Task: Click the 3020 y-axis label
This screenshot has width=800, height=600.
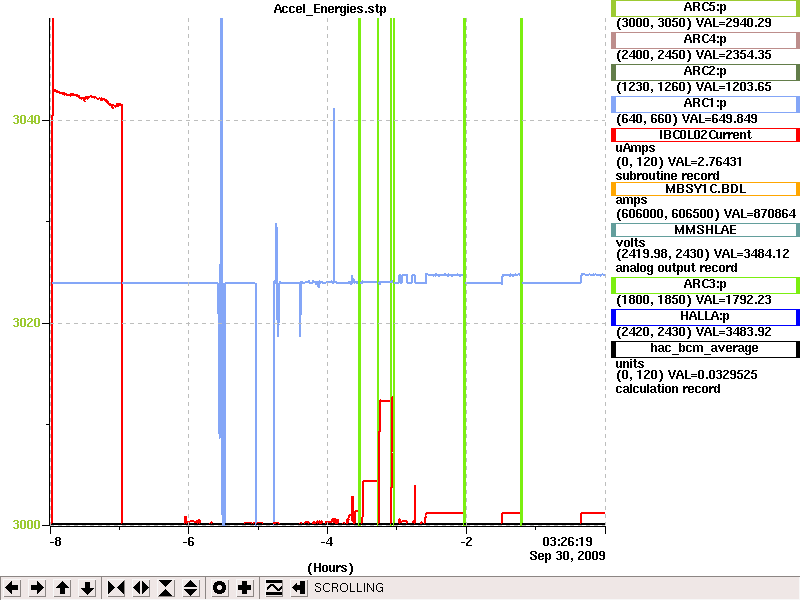Action: 26,323
